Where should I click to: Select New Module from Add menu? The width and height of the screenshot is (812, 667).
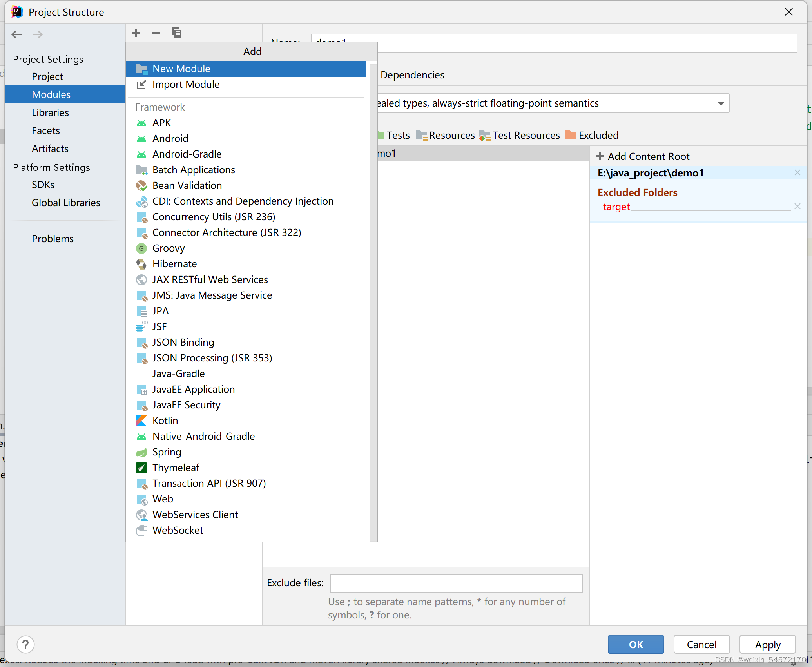click(x=181, y=69)
